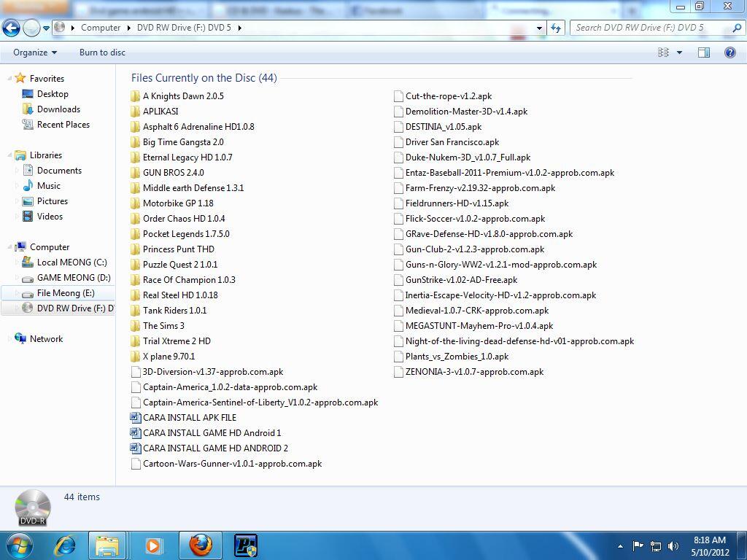
Task: Select the X plane 9.70.1 folder icon
Action: [135, 356]
